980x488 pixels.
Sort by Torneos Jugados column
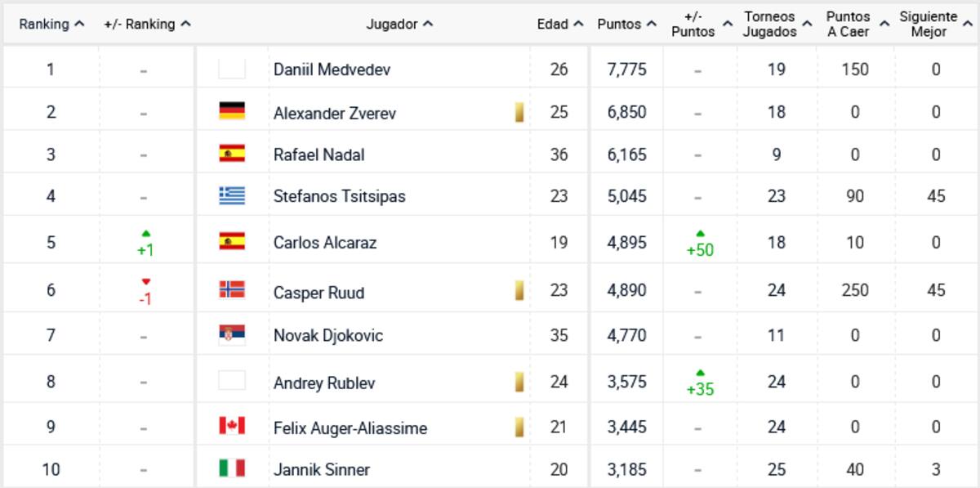coord(777,25)
